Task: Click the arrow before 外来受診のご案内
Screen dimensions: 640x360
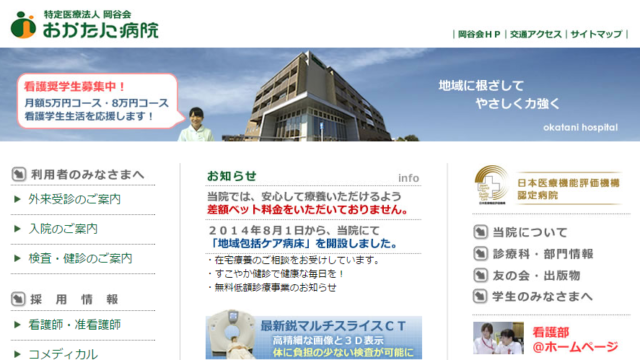Action: coord(17,199)
